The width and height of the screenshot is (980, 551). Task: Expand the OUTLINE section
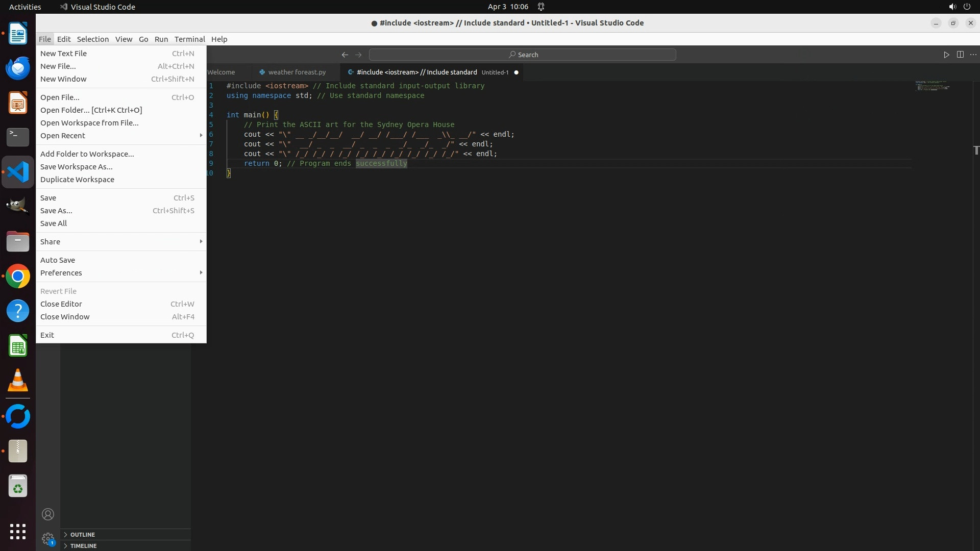[83, 535]
